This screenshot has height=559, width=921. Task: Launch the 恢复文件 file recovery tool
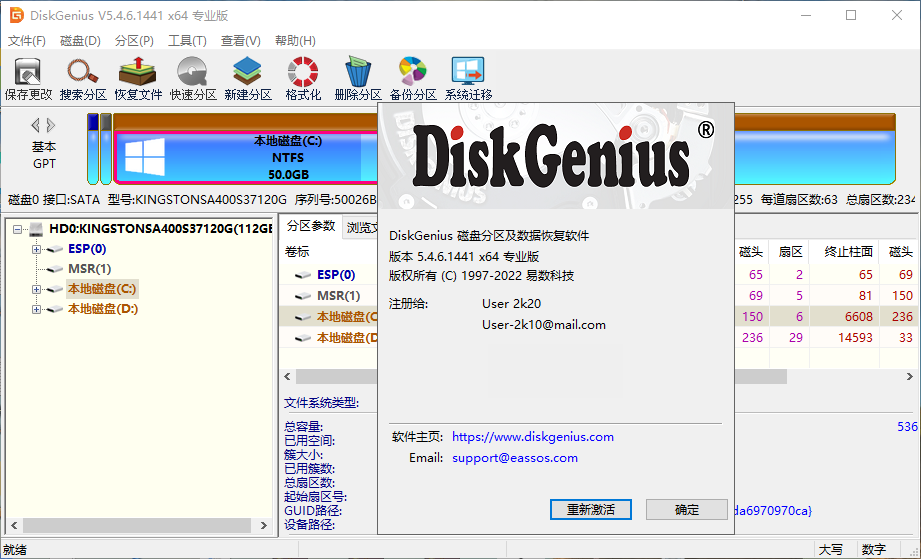pyautogui.click(x=138, y=79)
